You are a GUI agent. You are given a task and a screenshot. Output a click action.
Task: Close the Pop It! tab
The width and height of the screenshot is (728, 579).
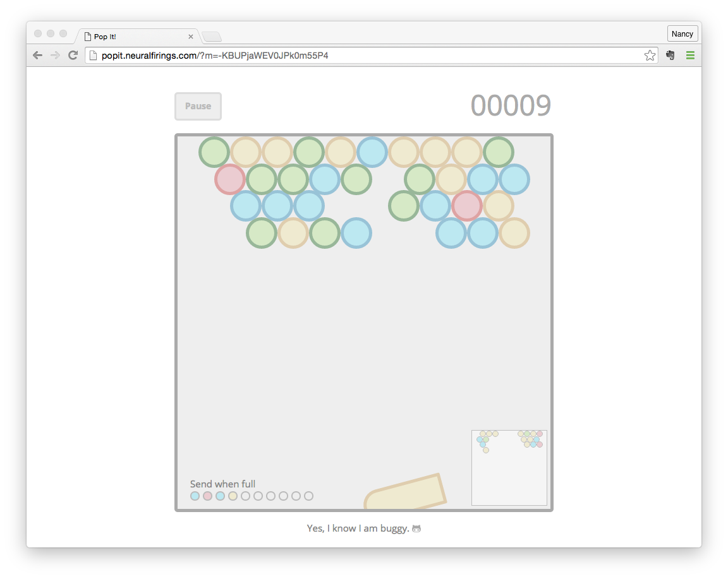[x=191, y=37]
